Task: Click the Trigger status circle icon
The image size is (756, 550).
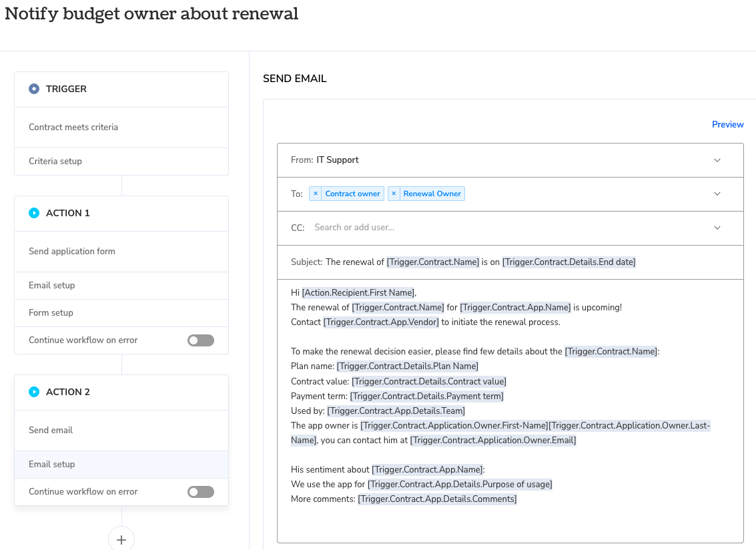Action: click(34, 88)
